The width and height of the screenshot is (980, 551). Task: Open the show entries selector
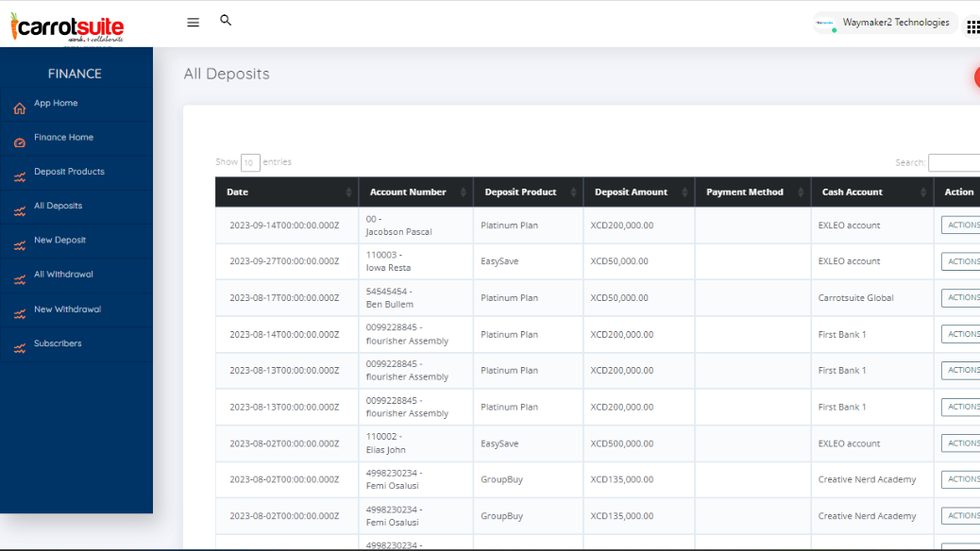[x=250, y=163]
